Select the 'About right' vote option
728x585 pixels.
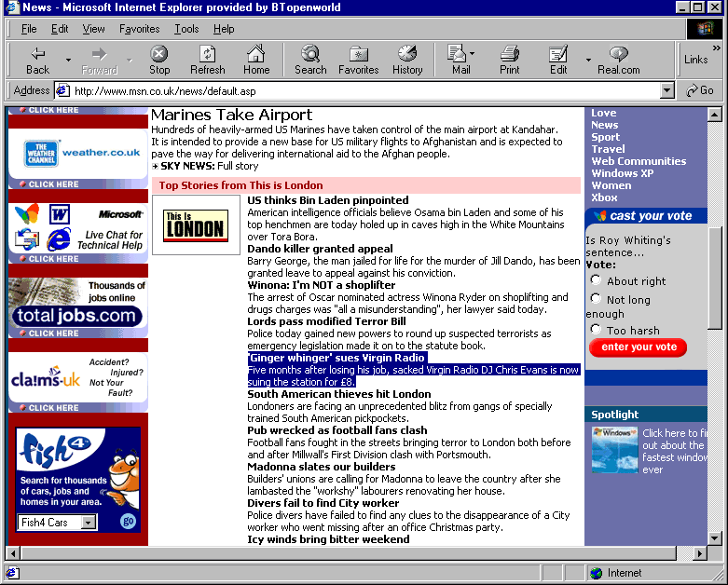point(597,280)
